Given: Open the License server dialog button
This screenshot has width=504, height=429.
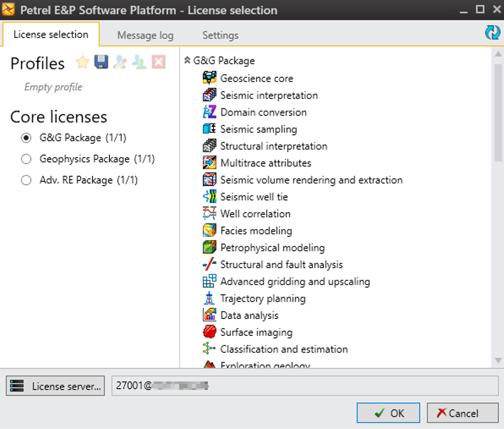Looking at the screenshot, I should (x=56, y=386).
